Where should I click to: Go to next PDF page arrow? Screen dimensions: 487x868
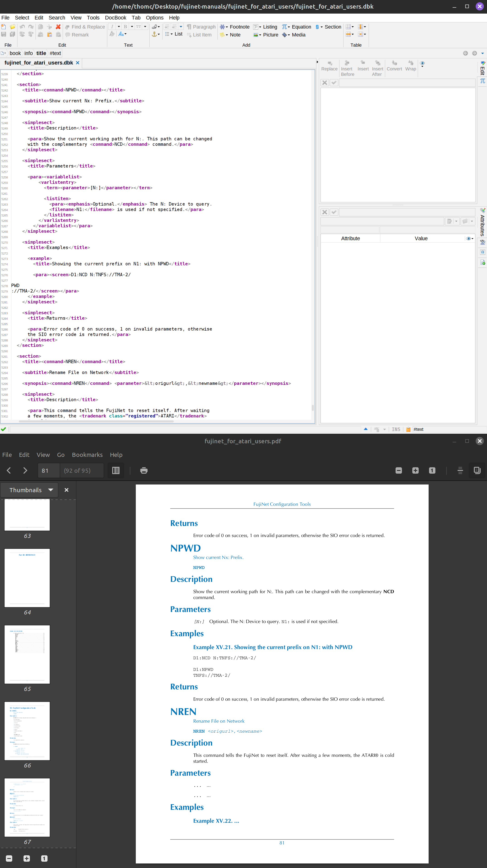pos(25,470)
